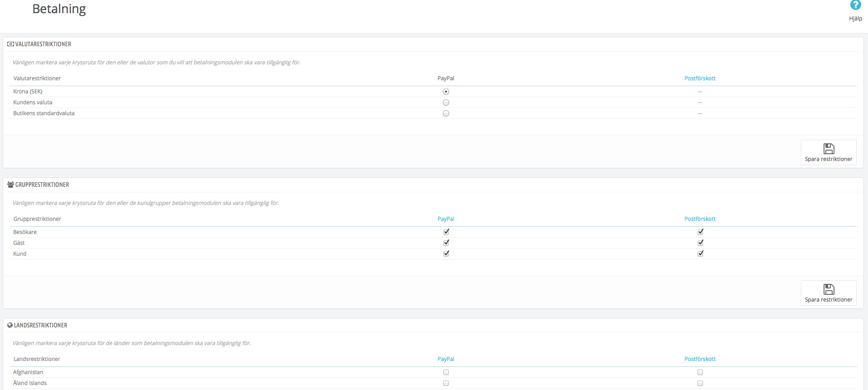Image resolution: width=868 pixels, height=390 pixels.
Task: Select Krona (SEK) radio for PayPal
Action: click(x=446, y=92)
